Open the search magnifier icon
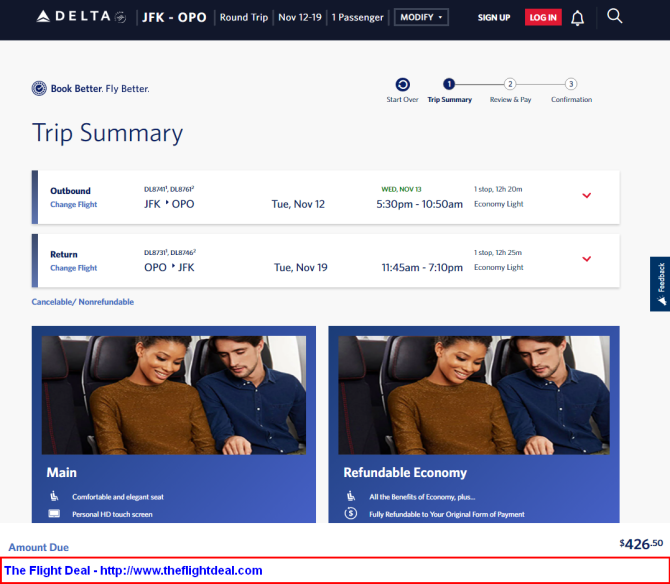Viewport: 670px width, 584px height. (614, 16)
